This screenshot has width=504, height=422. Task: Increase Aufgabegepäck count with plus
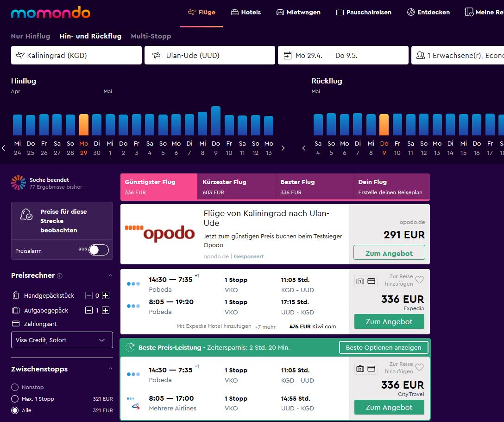click(x=106, y=310)
